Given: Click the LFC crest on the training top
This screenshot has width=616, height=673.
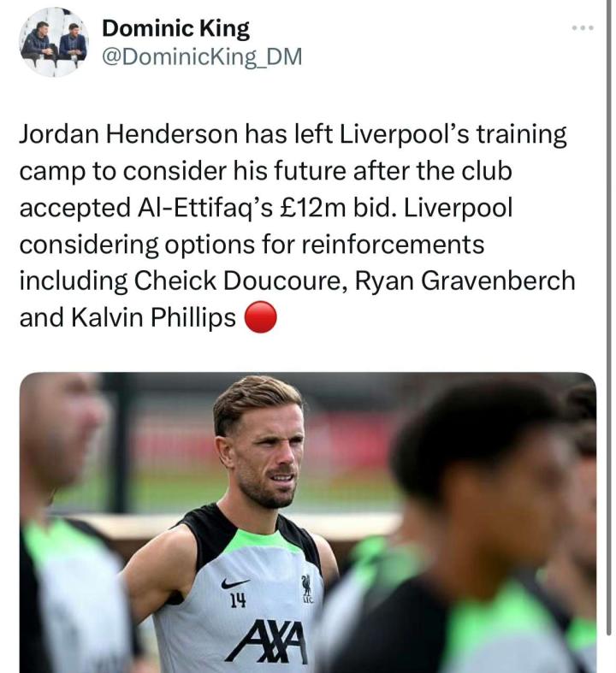Looking at the screenshot, I should [x=306, y=588].
